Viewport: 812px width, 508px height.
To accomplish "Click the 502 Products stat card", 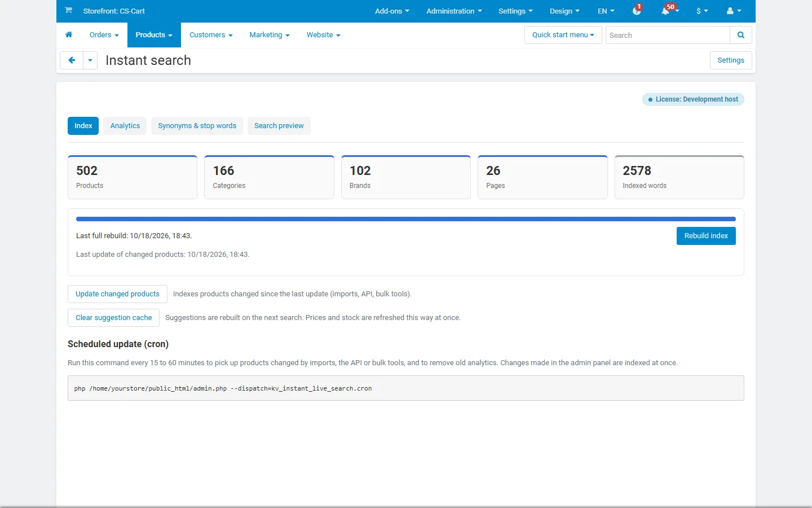I will pos(133,177).
